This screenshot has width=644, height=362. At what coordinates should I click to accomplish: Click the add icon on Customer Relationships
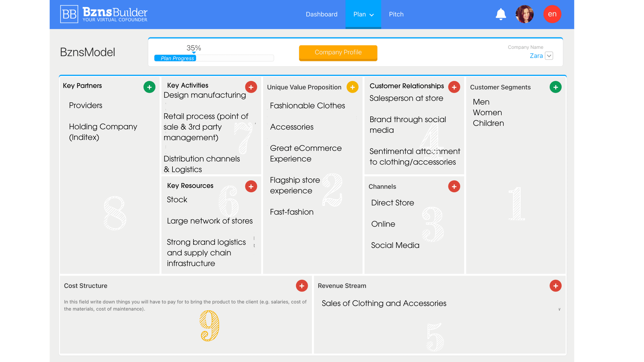(454, 87)
